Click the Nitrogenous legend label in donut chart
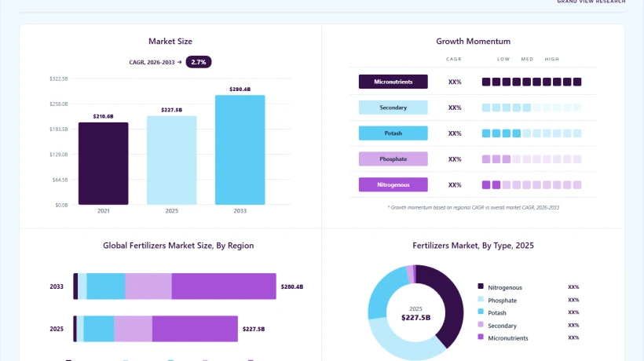Screen dimensions: 644x361 (505, 287)
